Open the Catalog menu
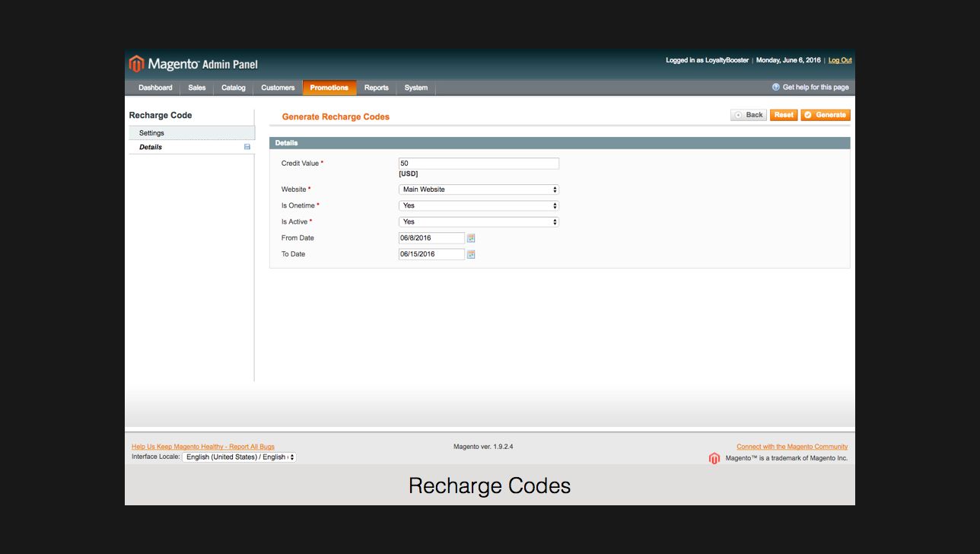This screenshot has height=554, width=980. tap(233, 88)
